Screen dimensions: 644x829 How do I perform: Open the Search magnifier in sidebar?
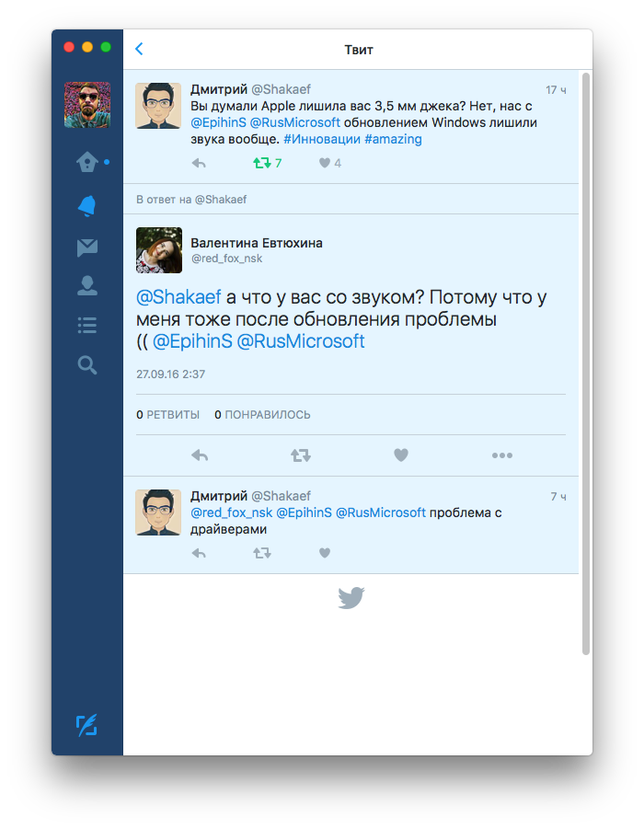(x=87, y=365)
